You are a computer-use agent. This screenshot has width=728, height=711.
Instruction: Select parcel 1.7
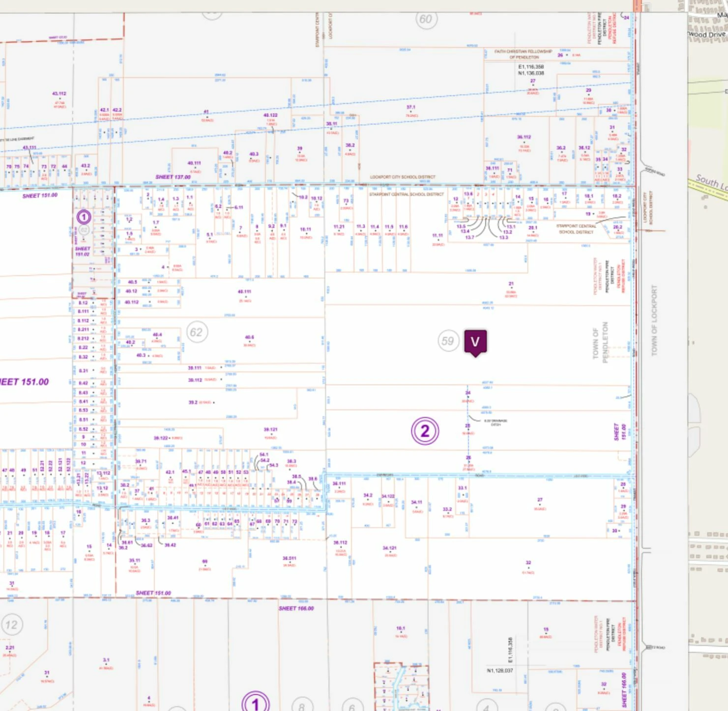156,223
